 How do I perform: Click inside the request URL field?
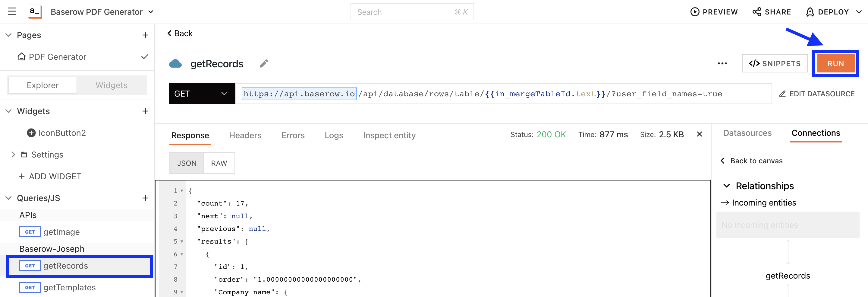click(x=505, y=94)
